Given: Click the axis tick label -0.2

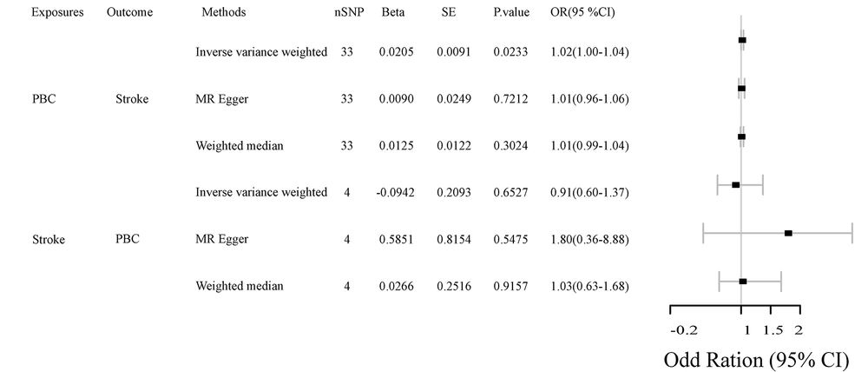Looking at the screenshot, I should (x=684, y=330).
